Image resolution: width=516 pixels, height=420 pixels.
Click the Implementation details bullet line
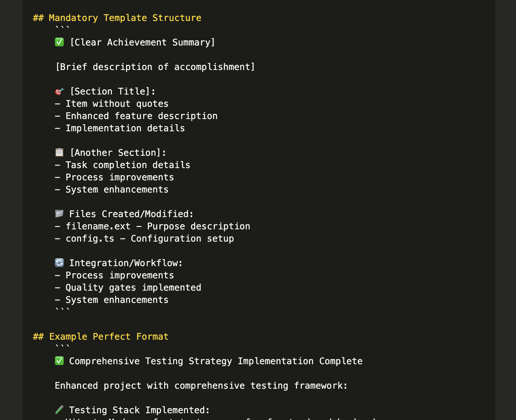120,128
